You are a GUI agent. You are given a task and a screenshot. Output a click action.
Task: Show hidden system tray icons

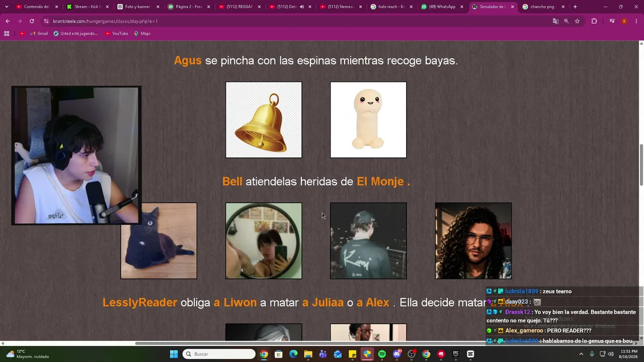tap(581, 354)
